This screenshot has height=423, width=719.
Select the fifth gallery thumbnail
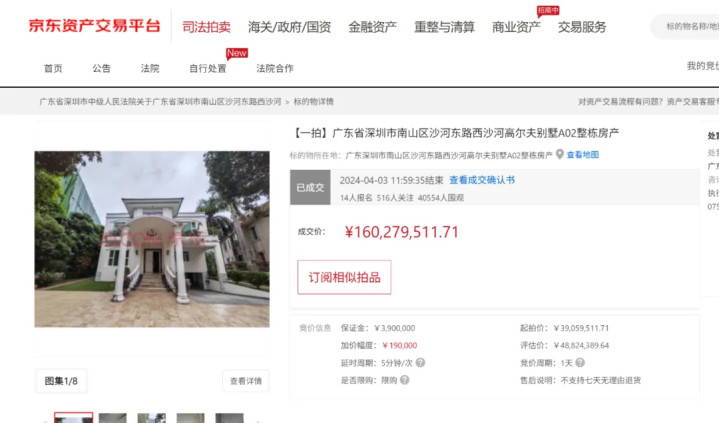tap(230, 418)
